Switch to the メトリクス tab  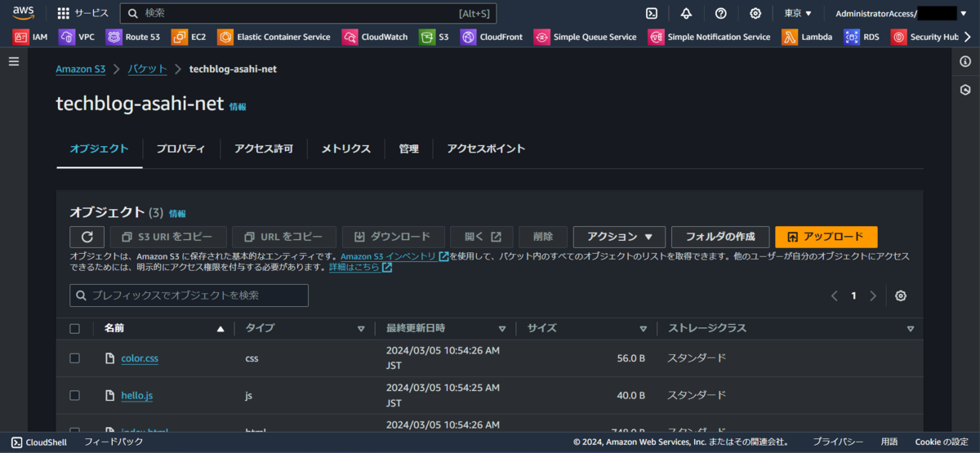pos(345,149)
